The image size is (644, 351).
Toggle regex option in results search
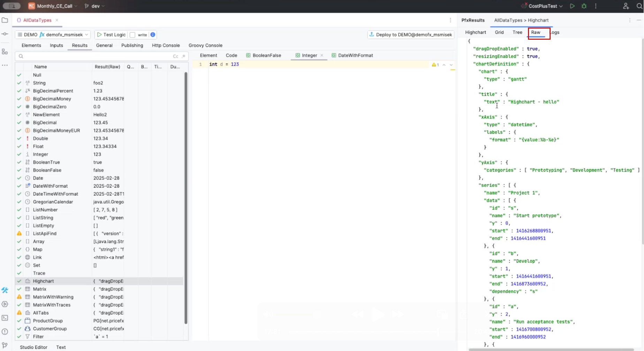tap(183, 56)
